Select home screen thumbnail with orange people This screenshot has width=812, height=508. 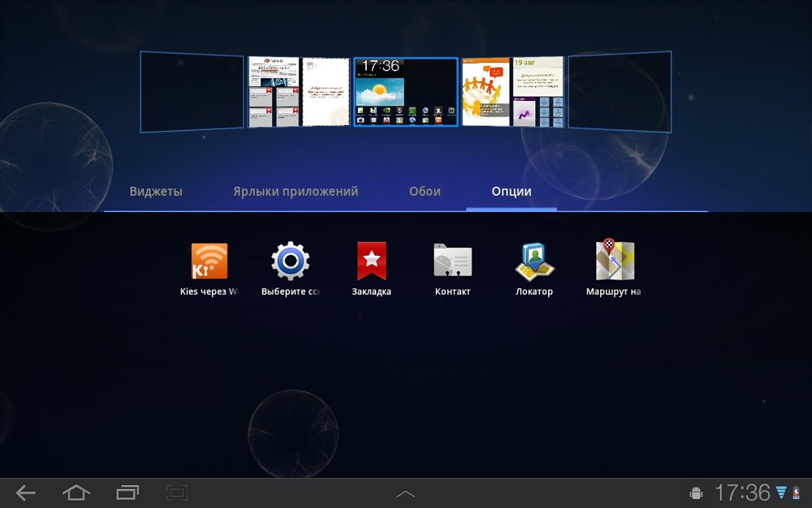pyautogui.click(x=486, y=92)
